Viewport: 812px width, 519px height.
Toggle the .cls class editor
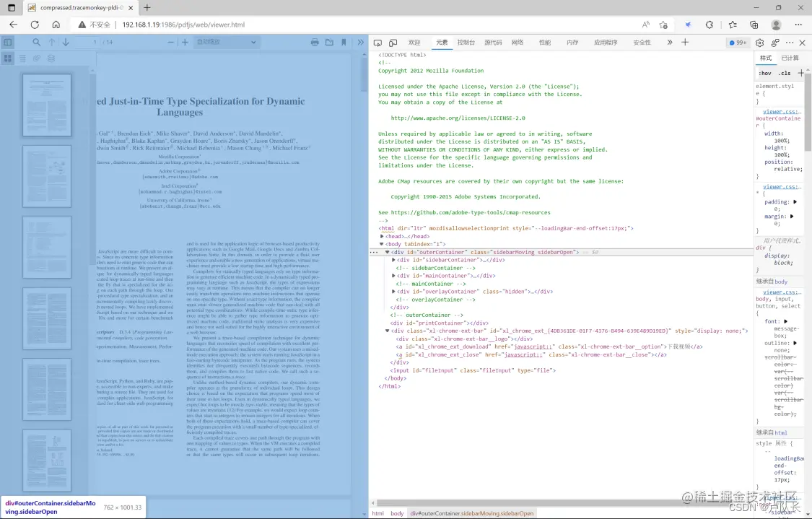(785, 73)
